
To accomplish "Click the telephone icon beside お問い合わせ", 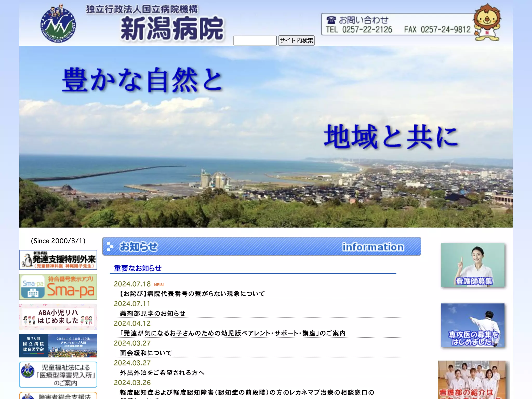I will click(x=331, y=20).
